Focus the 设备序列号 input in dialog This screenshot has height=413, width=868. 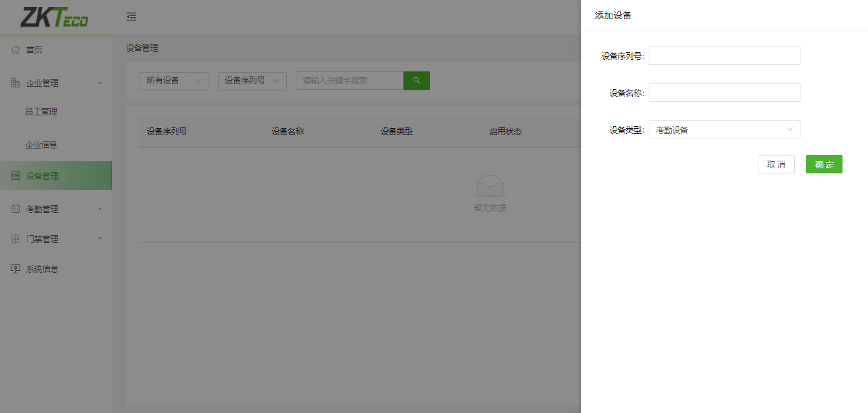(x=724, y=55)
